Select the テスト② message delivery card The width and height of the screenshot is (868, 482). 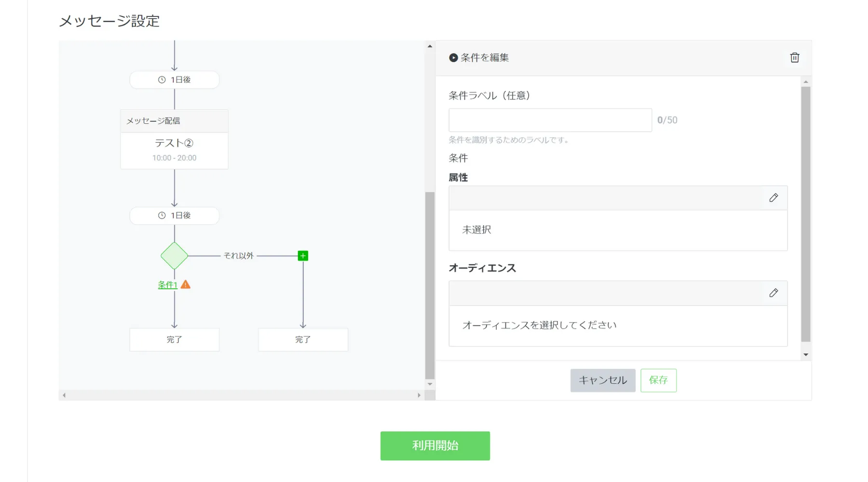tap(174, 150)
